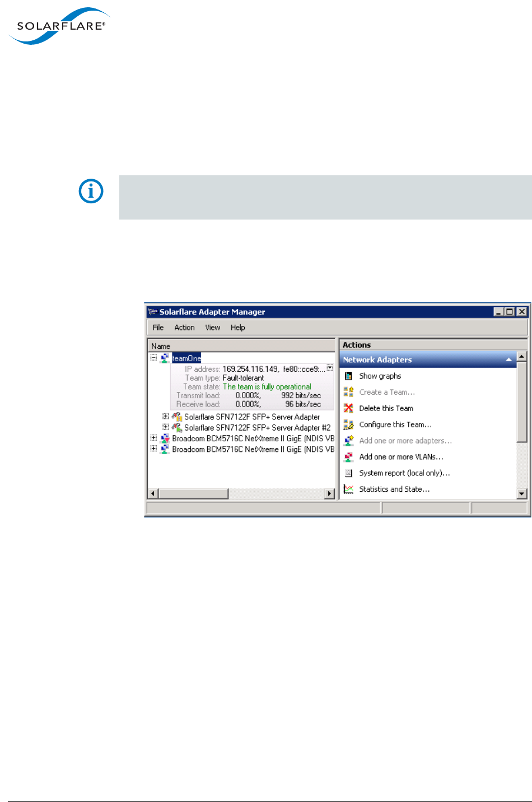Expand the second Broadcom NetXtreme II node
This screenshot has height=802, width=532.
coord(153,449)
